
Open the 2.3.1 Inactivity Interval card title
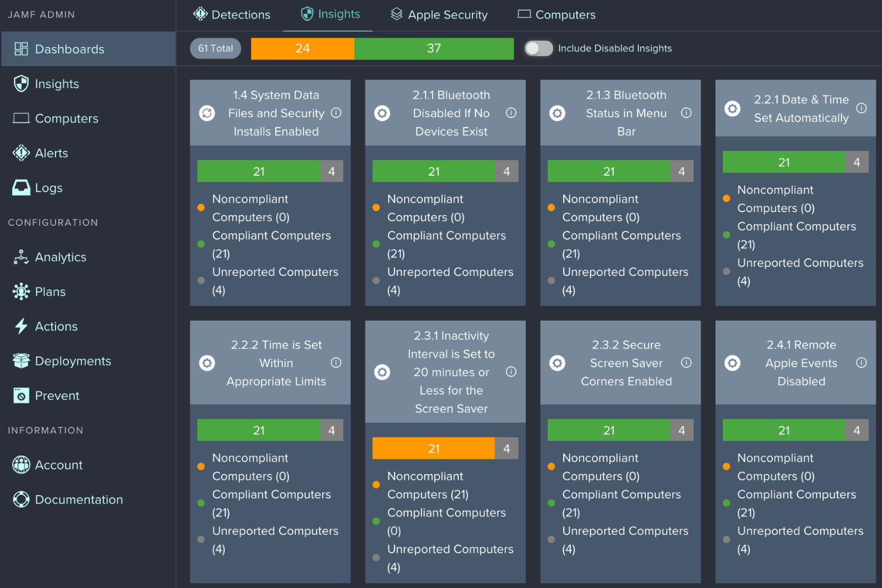(x=451, y=372)
